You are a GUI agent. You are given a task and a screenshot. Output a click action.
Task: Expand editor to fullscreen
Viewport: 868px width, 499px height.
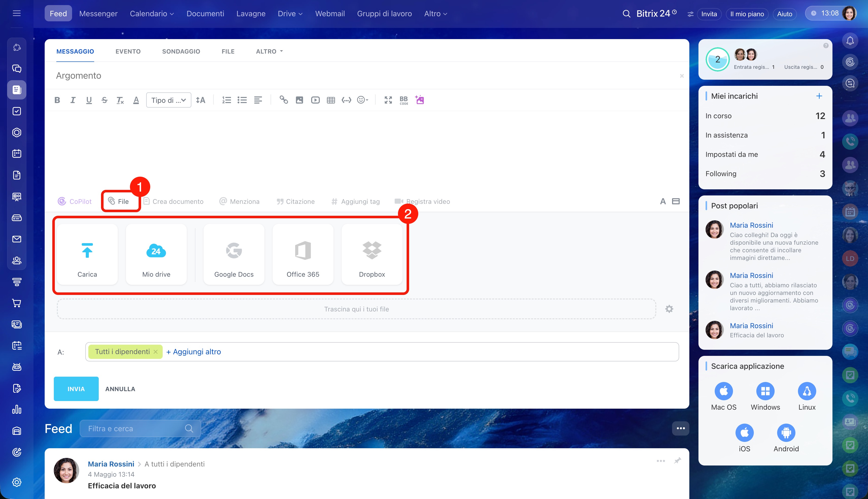click(x=388, y=100)
